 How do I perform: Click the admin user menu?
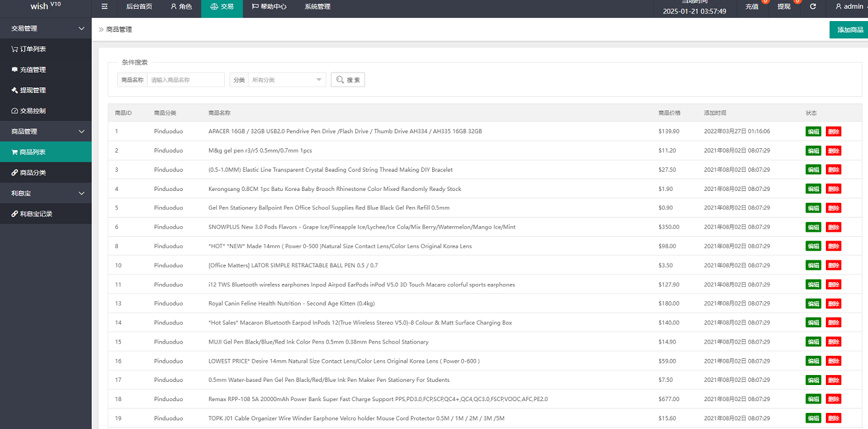[x=848, y=7]
